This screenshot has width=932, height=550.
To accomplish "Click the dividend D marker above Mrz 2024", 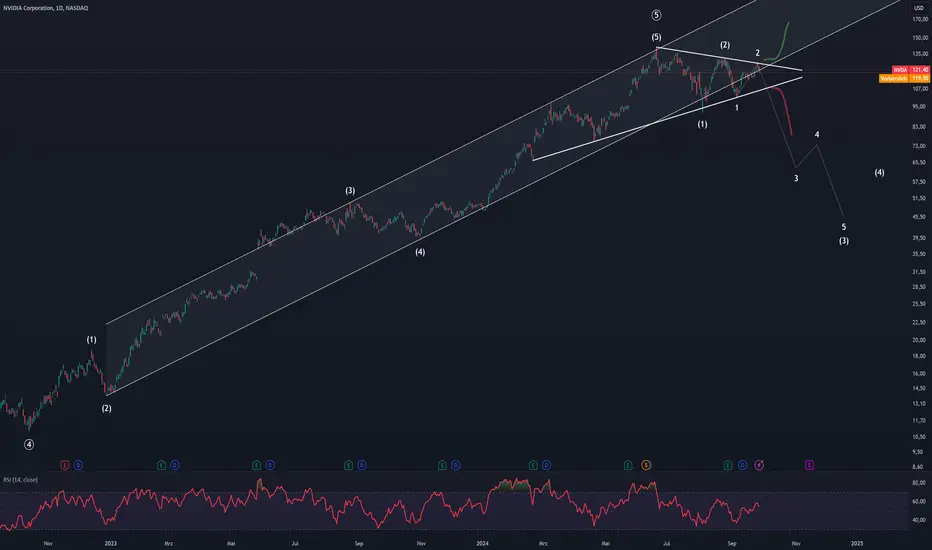I will coord(546,465).
